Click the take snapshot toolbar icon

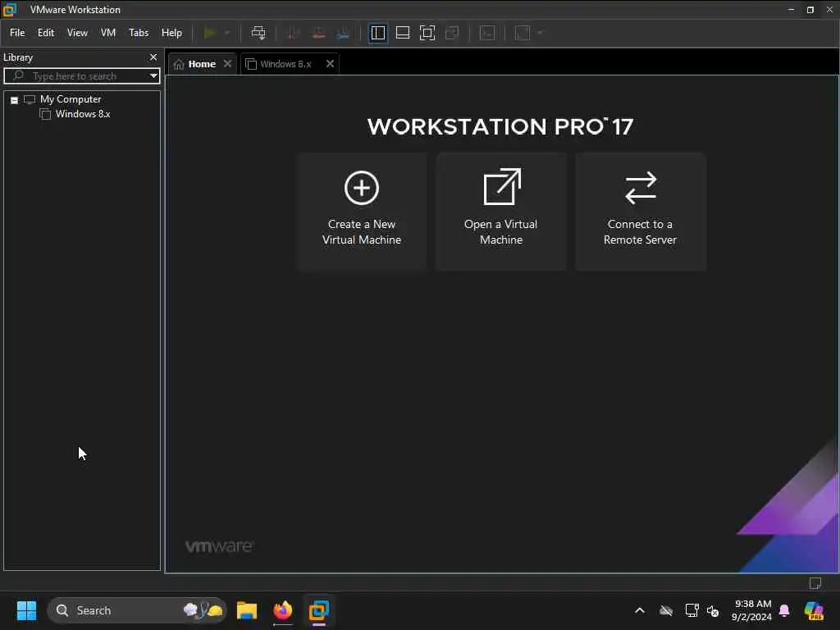[293, 33]
